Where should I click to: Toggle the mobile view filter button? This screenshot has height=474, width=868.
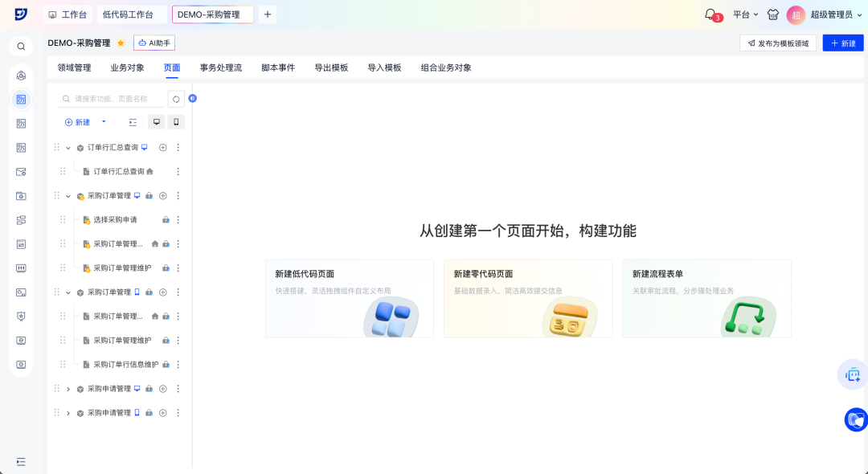pos(176,122)
